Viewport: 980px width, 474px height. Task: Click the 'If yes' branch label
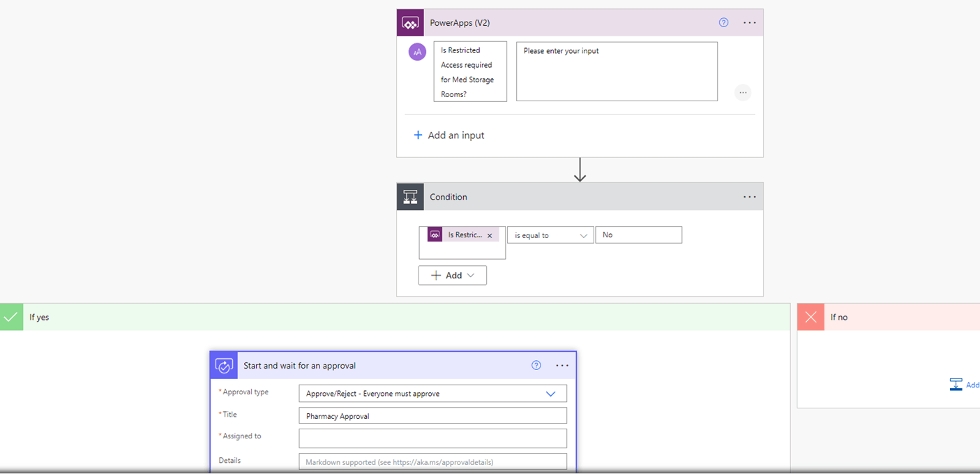click(x=39, y=318)
